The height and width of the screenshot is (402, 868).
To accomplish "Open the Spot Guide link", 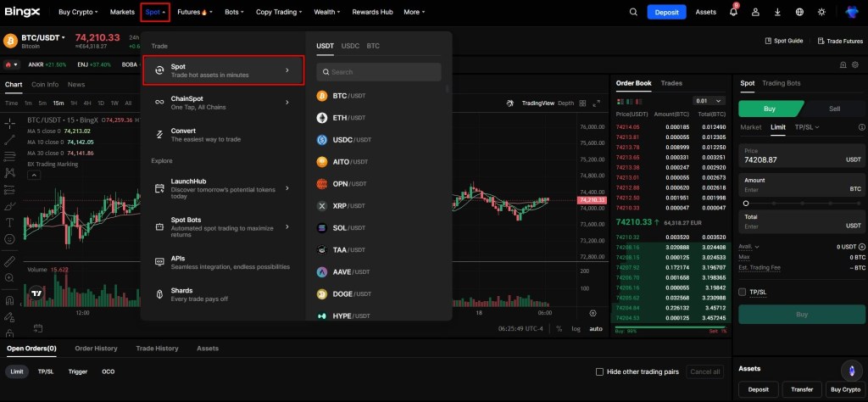I will pos(784,41).
